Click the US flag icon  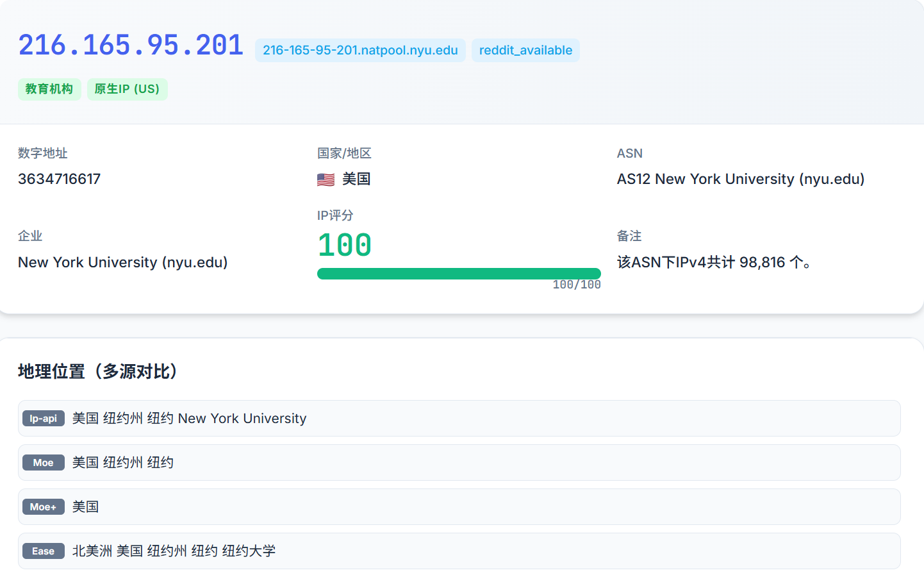[326, 179]
